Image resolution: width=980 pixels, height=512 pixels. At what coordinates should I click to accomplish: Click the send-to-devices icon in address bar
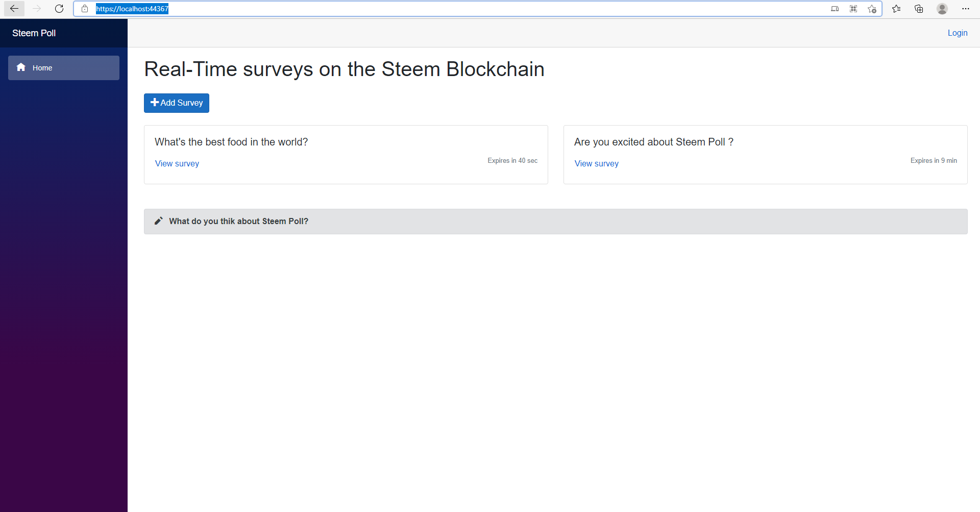[x=835, y=9]
